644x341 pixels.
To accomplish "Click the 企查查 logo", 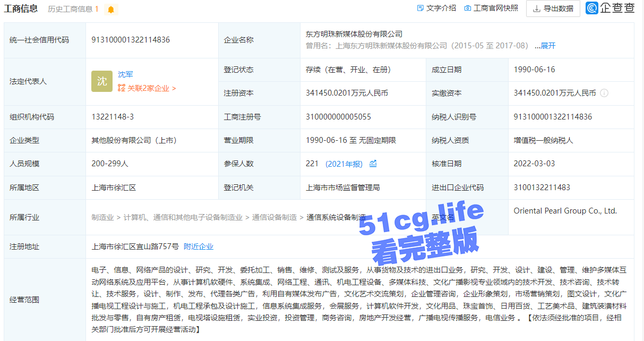I will tap(610, 8).
